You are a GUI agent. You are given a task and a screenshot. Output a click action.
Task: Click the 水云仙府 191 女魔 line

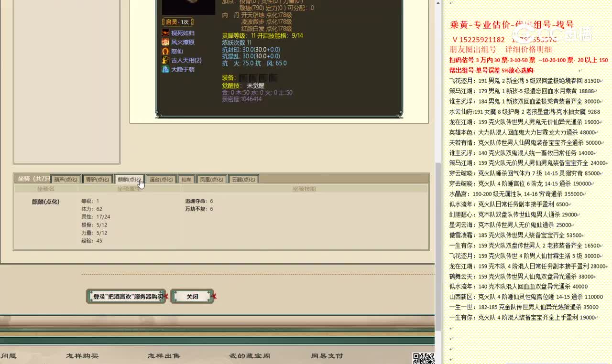525,112
